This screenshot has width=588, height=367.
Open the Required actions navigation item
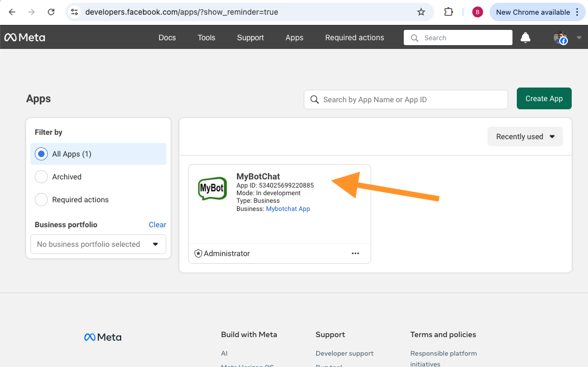click(354, 38)
